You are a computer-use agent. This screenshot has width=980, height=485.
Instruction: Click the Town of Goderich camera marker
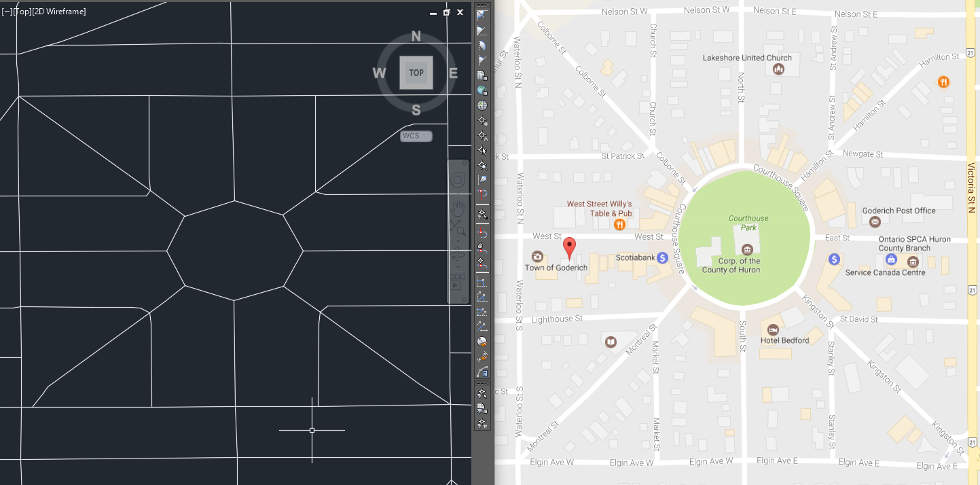[537, 256]
